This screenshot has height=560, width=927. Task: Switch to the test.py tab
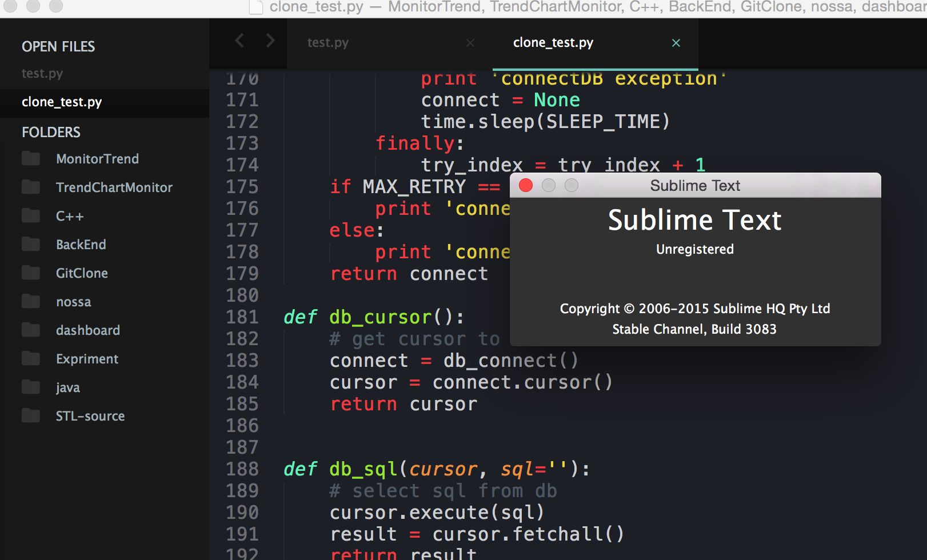(x=327, y=42)
